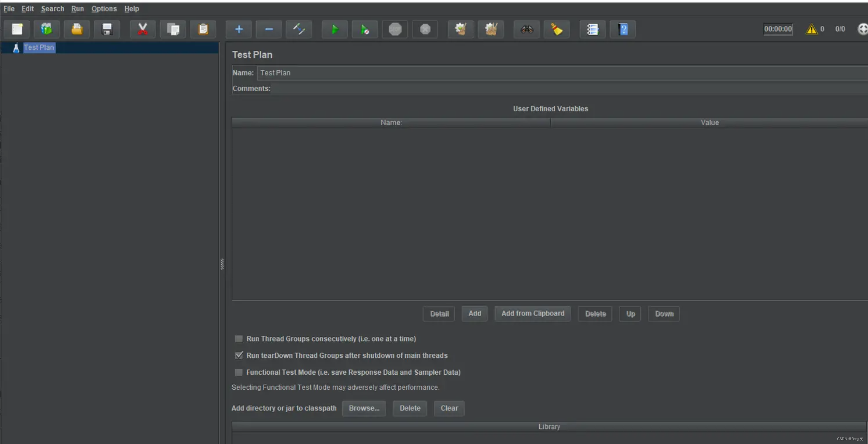Enable Functional Test Mode checkbox
Viewport: 868px width, 444px height.
(239, 372)
